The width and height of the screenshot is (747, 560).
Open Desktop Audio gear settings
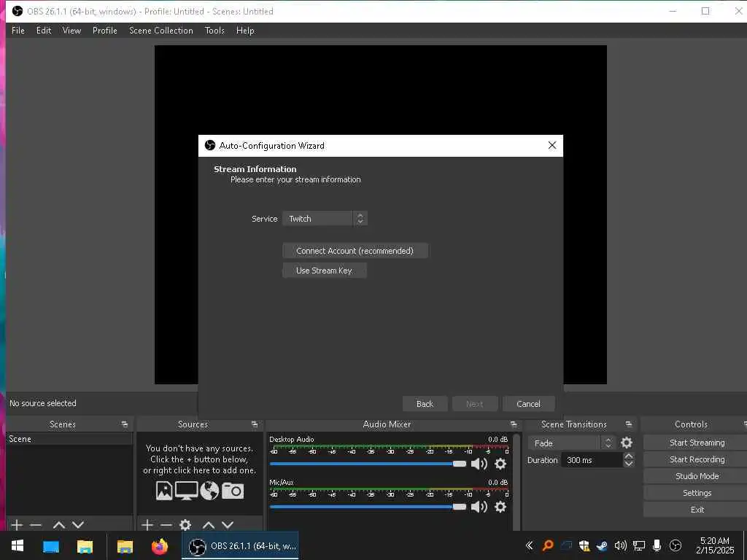coord(500,464)
